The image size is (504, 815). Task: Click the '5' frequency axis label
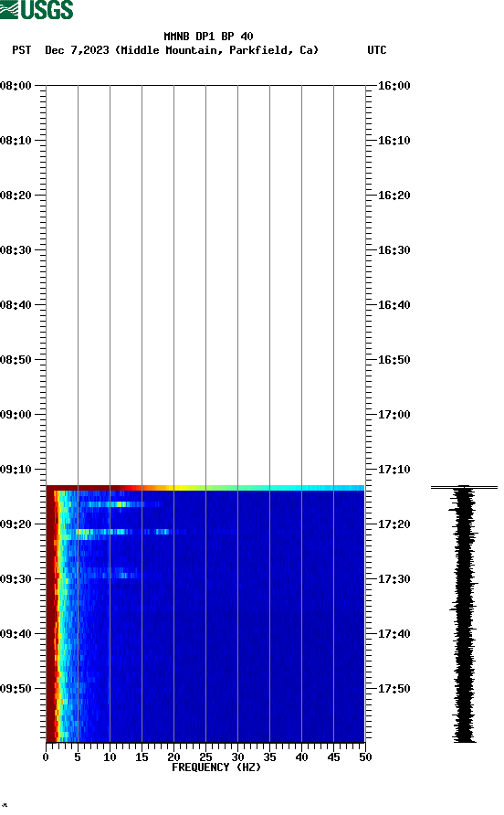(78, 757)
